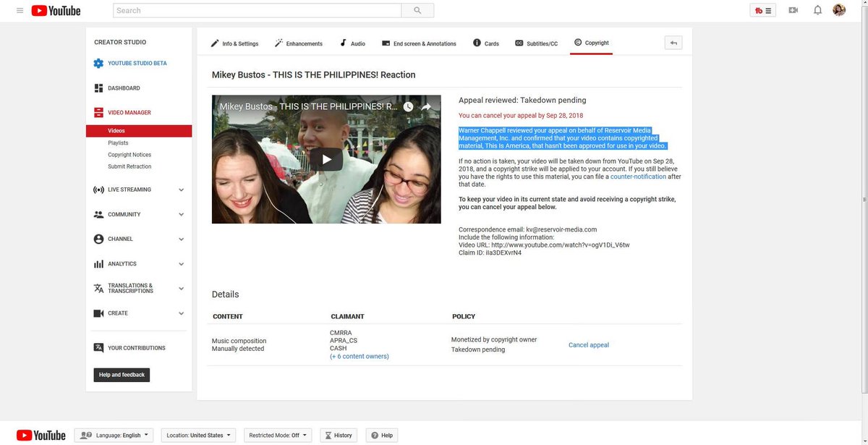The image size is (868, 445).
Task: Open Submit Retraction in sidebar
Action: pos(129,166)
